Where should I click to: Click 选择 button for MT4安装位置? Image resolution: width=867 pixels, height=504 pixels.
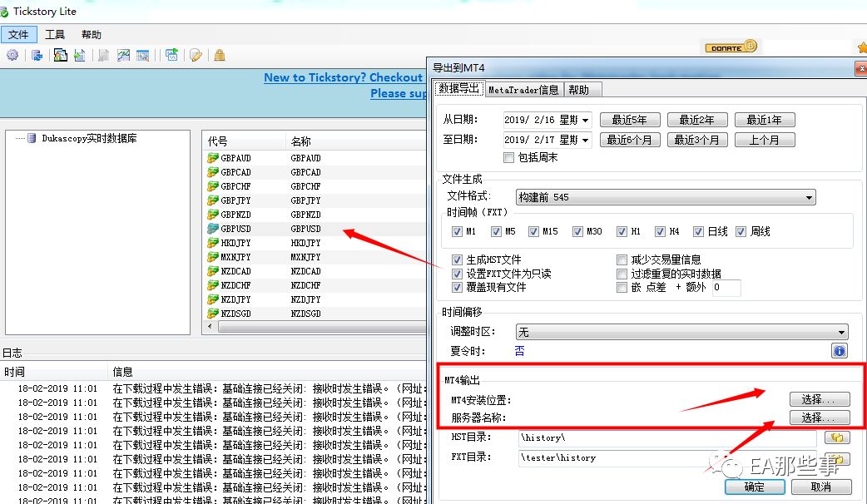819,399
